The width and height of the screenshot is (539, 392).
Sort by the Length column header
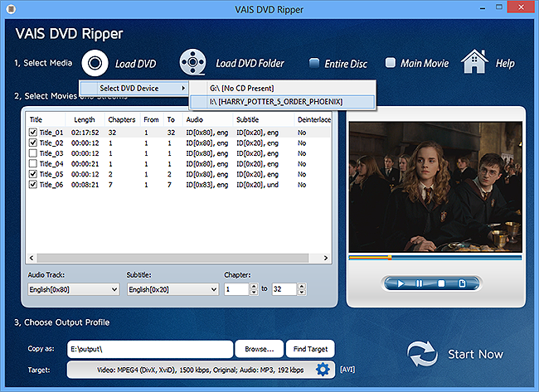(85, 119)
